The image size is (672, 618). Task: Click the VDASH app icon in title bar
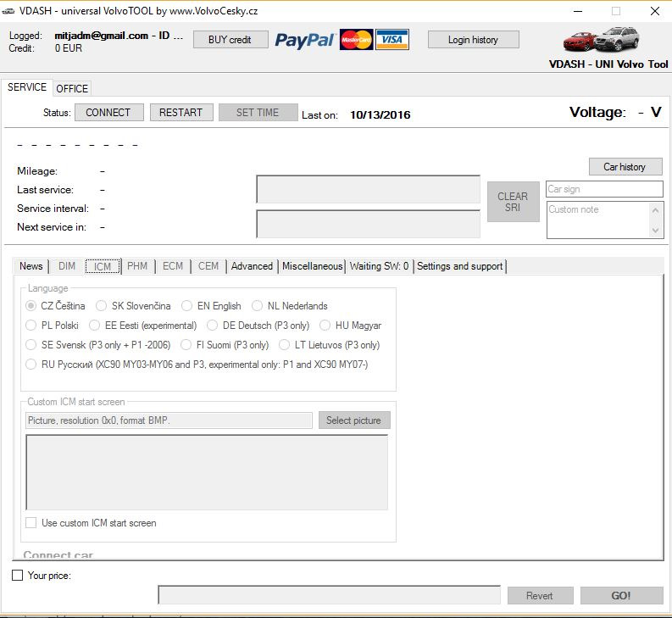click(8, 11)
